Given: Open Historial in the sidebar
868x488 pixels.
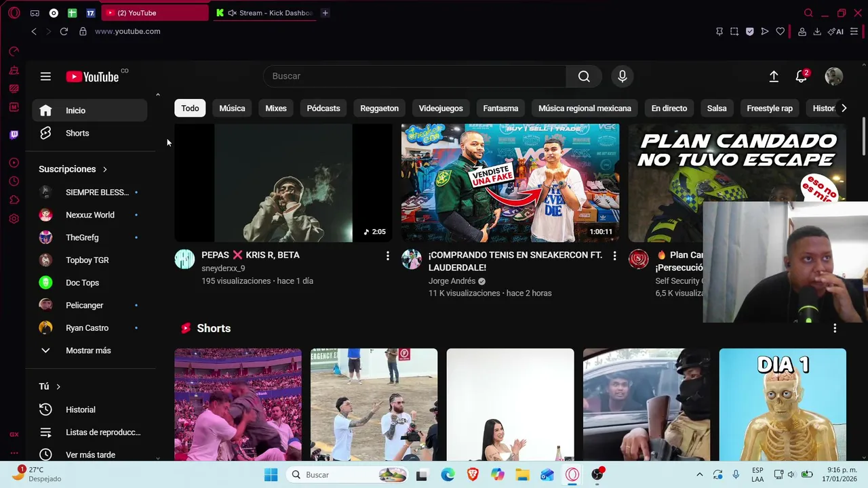Looking at the screenshot, I should click(x=90, y=409).
